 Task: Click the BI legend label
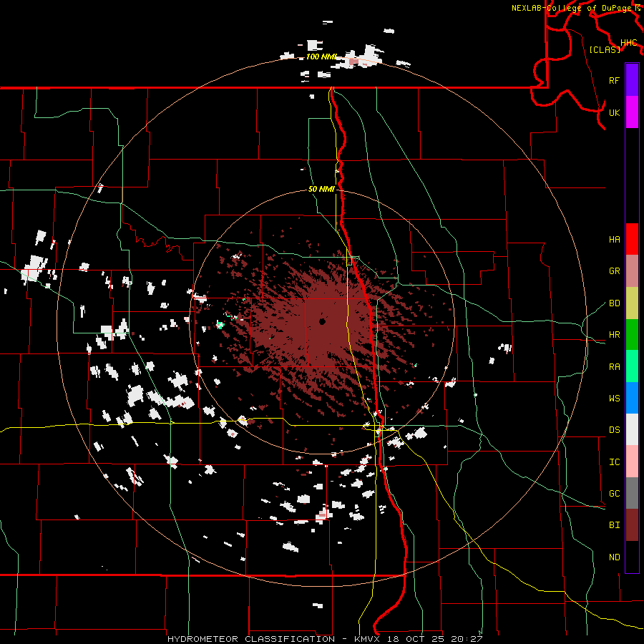point(614,525)
